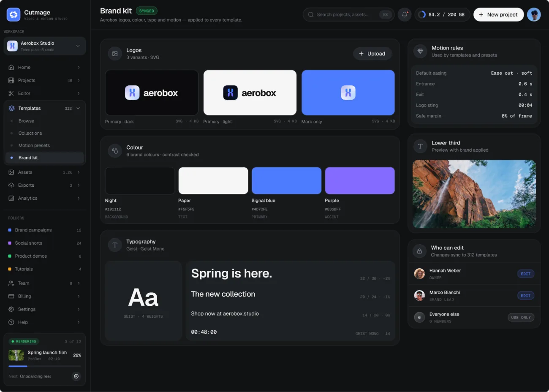Click EDIT badge for Hannah Weber
Image resolution: width=549 pixels, height=392 pixels.
click(x=526, y=274)
